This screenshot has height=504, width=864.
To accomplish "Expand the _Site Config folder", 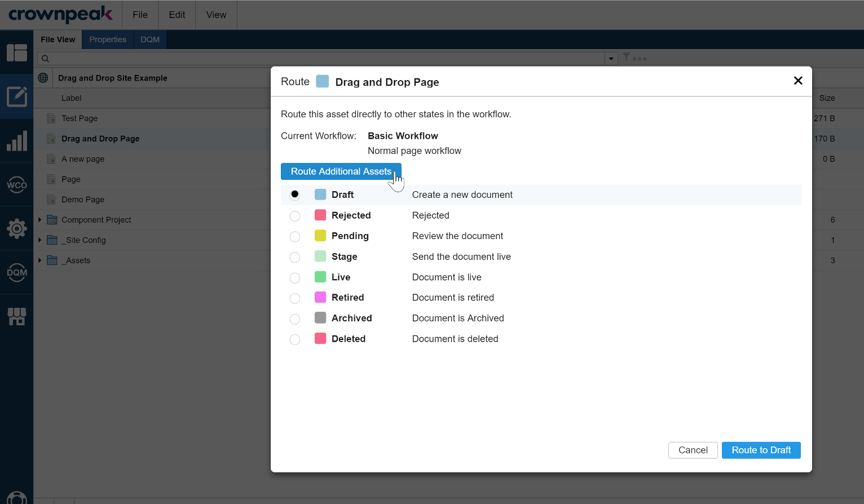I will [x=39, y=240].
